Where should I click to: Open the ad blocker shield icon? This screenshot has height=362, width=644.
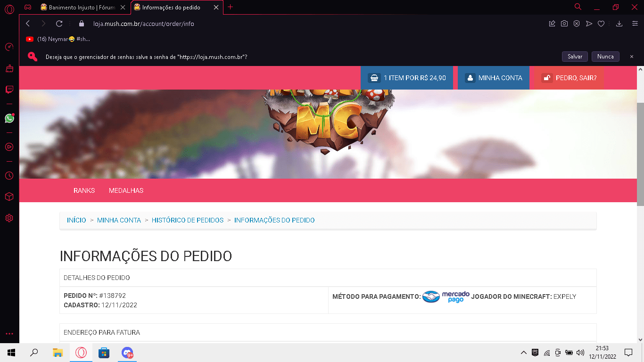pyautogui.click(x=577, y=24)
